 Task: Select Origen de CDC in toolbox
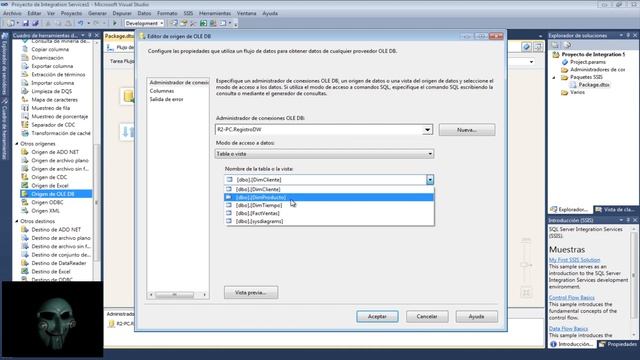point(49,177)
